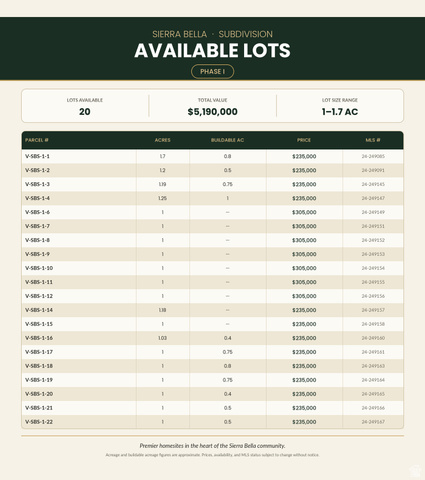Click the MLS # column header

point(373,140)
